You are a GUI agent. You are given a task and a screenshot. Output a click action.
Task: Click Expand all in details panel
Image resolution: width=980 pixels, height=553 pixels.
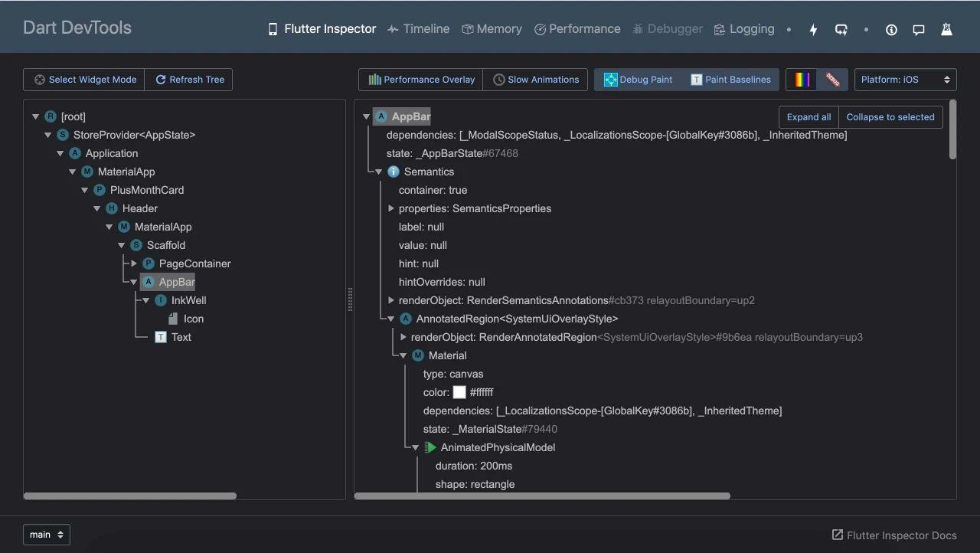[808, 117]
